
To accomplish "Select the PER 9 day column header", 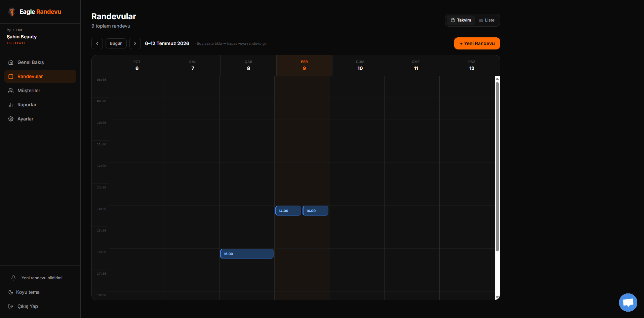I will tap(304, 65).
